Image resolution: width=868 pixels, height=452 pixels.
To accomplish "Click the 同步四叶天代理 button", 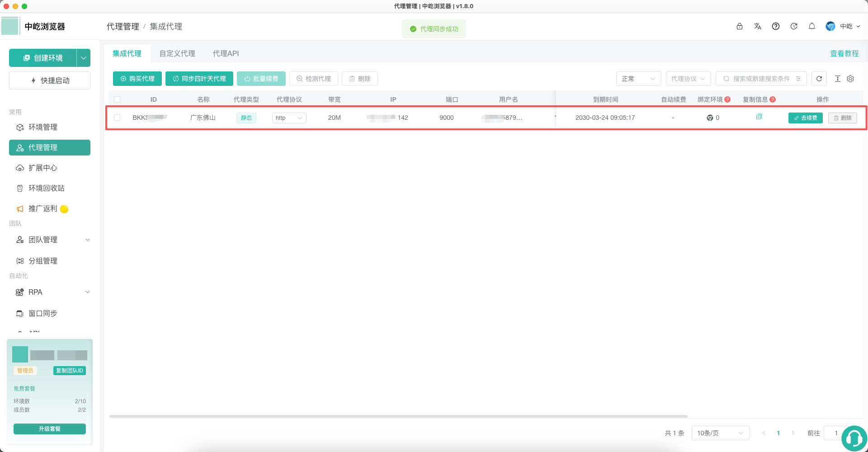I will coord(199,79).
